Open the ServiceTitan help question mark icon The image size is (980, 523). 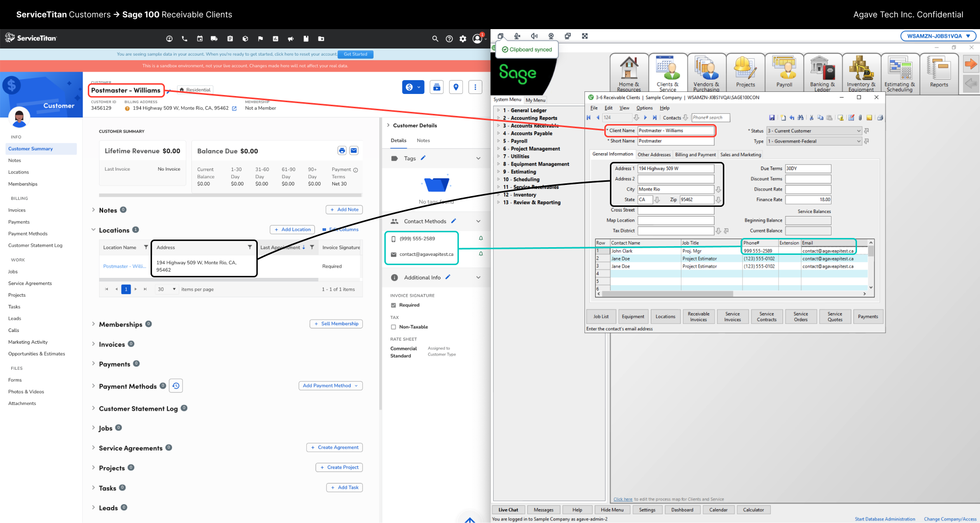(x=449, y=39)
